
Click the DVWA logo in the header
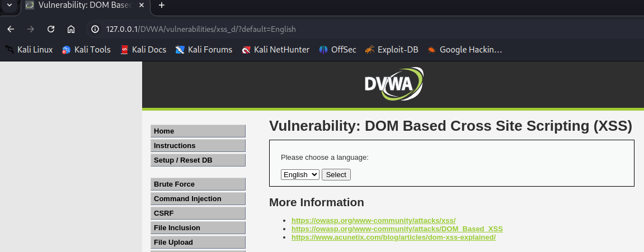393,84
